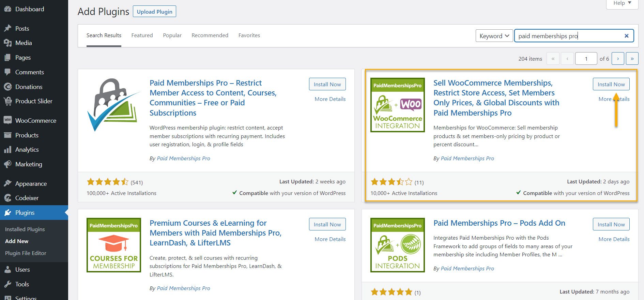Open Installed Plugins submenu item
The height and width of the screenshot is (300, 644).
[x=25, y=229]
